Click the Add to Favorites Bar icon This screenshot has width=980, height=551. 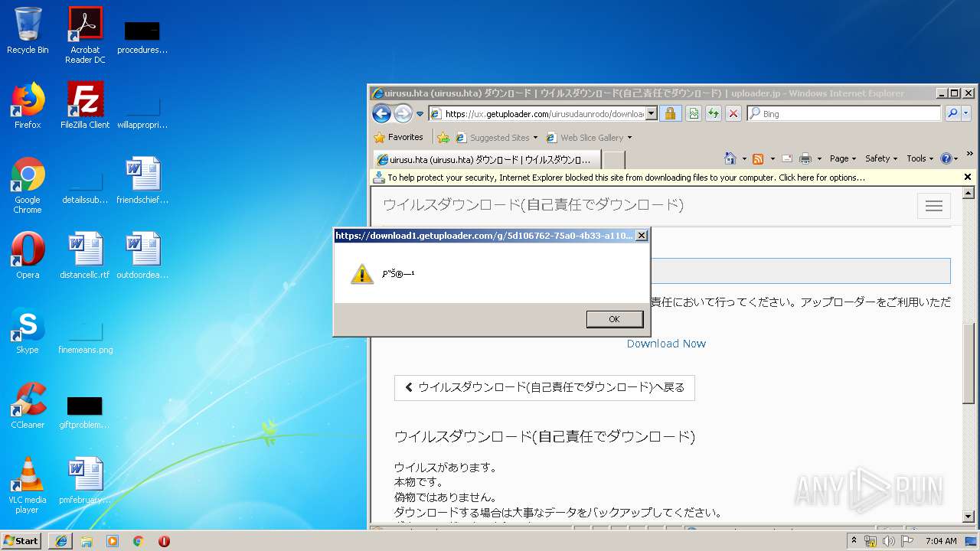[x=443, y=138]
